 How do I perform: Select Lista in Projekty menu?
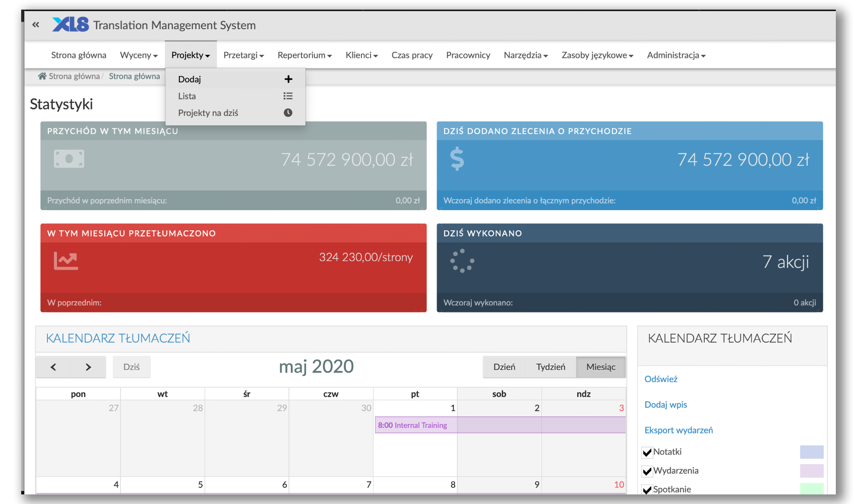[x=235, y=96]
